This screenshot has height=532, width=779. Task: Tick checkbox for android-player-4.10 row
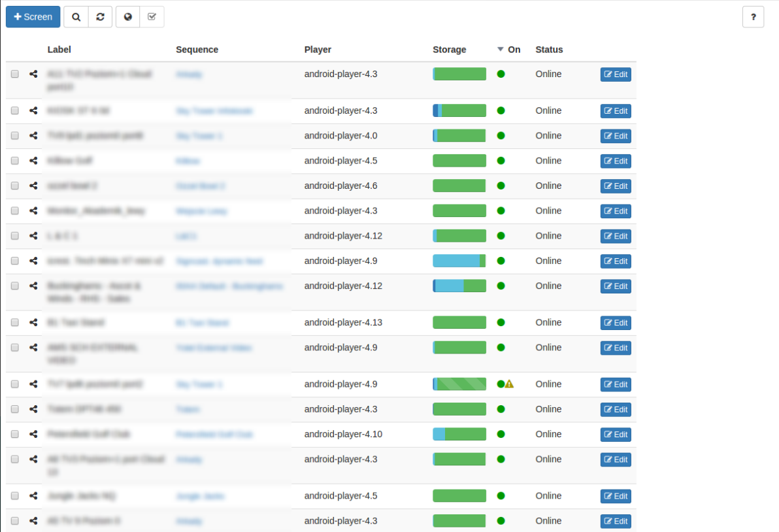tap(15, 434)
